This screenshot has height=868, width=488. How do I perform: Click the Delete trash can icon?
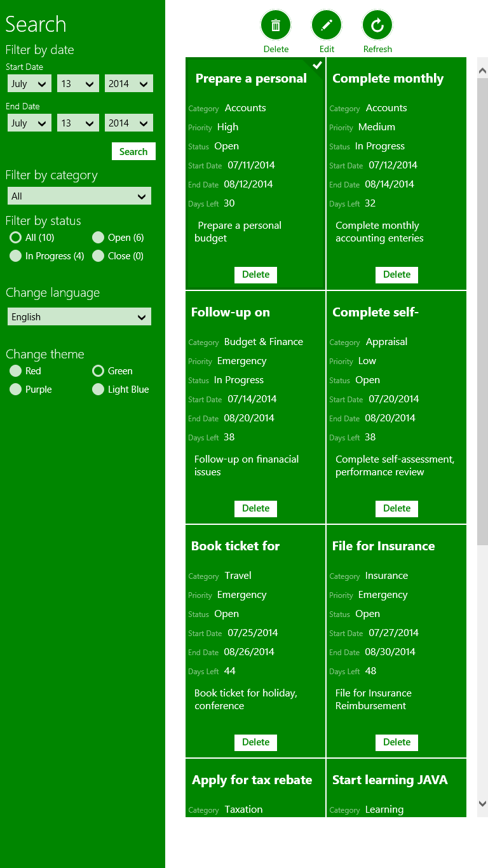(276, 25)
